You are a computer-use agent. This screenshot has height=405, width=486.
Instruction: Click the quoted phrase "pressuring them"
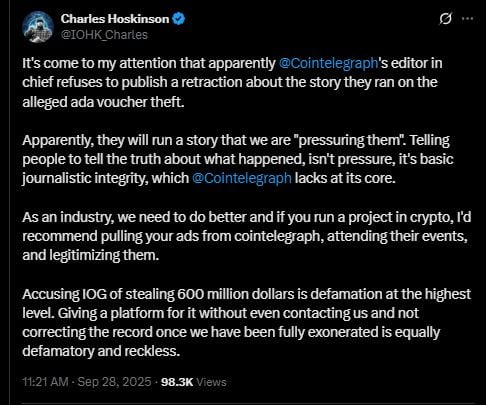(x=349, y=140)
